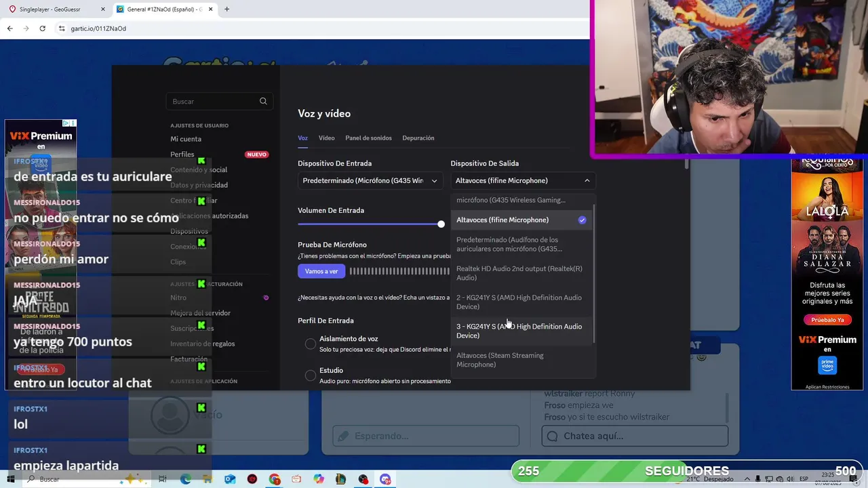Open Outlook from the taskbar
The height and width of the screenshot is (488, 868).
[230, 479]
